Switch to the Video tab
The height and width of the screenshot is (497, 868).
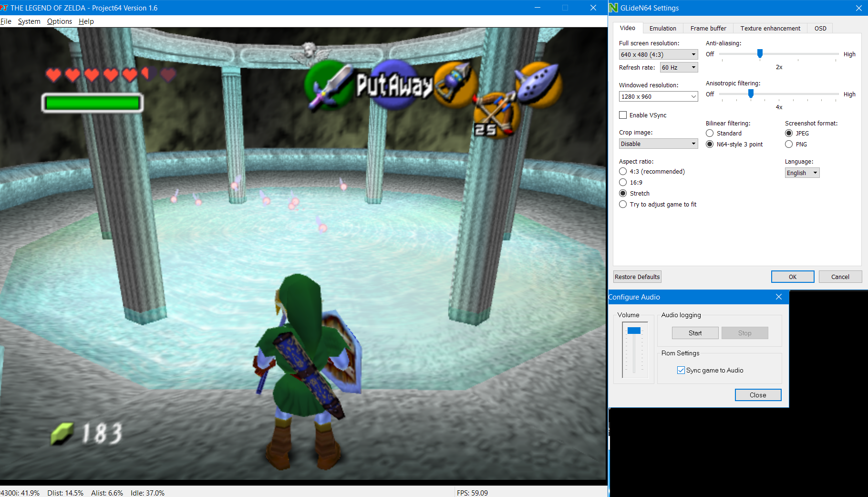tap(627, 28)
